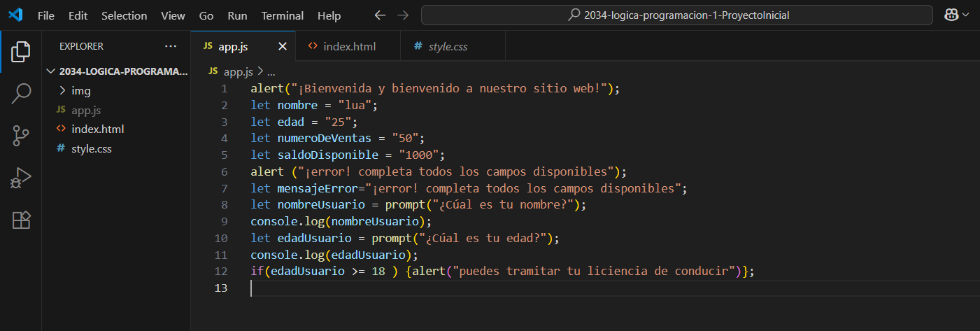Viewport: 980px width, 331px height.
Task: Open the Copilot chat icon
Action: pyautogui.click(x=951, y=15)
